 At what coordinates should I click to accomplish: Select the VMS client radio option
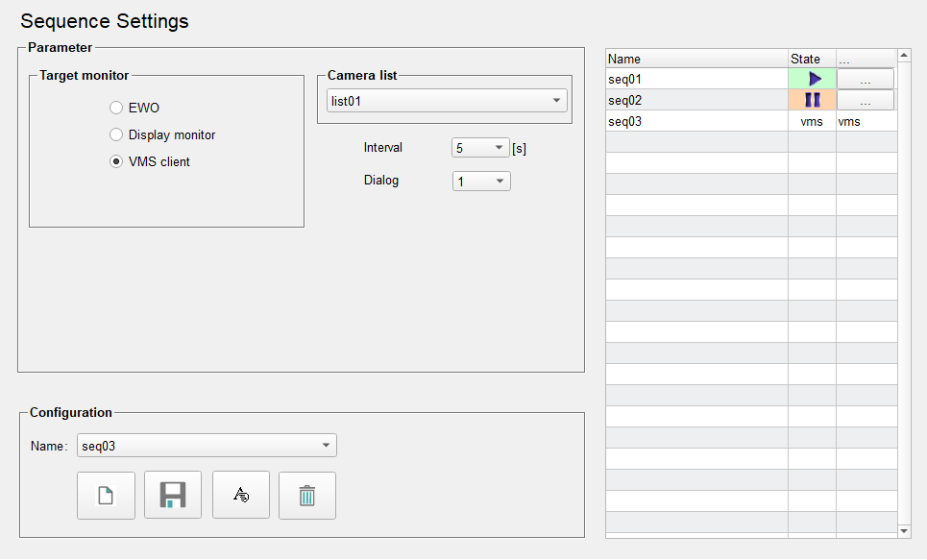(x=116, y=161)
